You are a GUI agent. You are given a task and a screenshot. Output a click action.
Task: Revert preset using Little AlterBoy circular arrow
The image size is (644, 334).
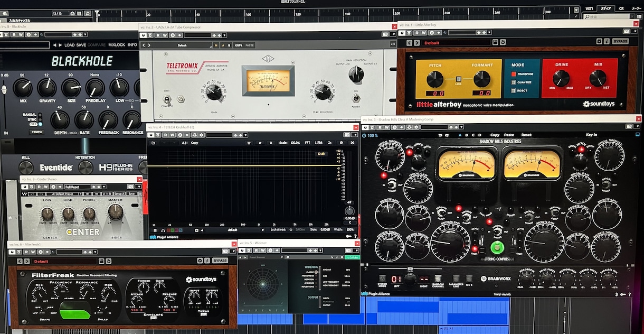click(503, 42)
